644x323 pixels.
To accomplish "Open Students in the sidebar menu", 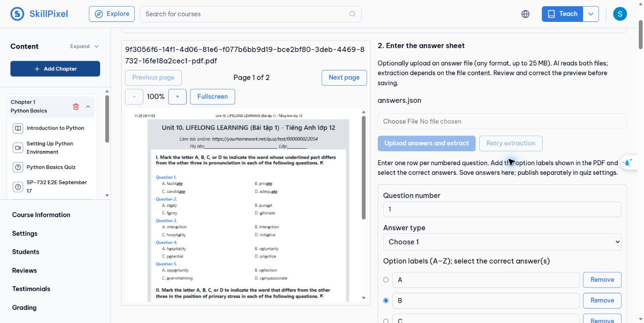I will pyautogui.click(x=26, y=252).
